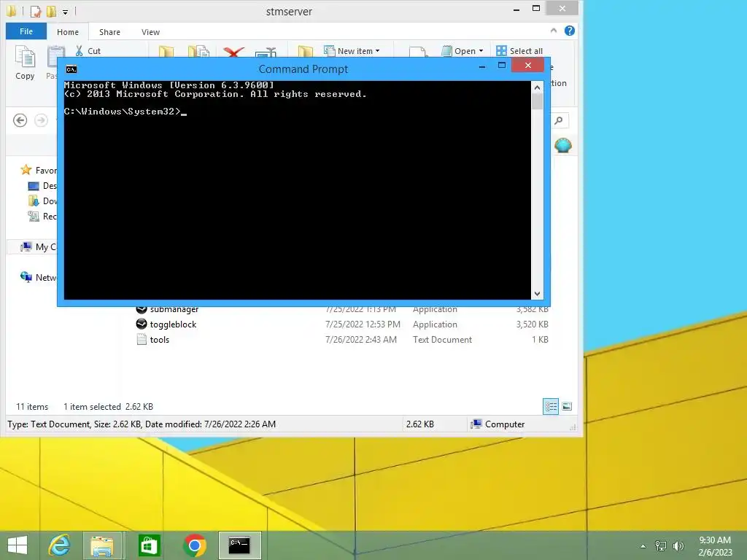The height and width of the screenshot is (560, 747).
Task: Click the Cut scissors button
Action: 88,51
